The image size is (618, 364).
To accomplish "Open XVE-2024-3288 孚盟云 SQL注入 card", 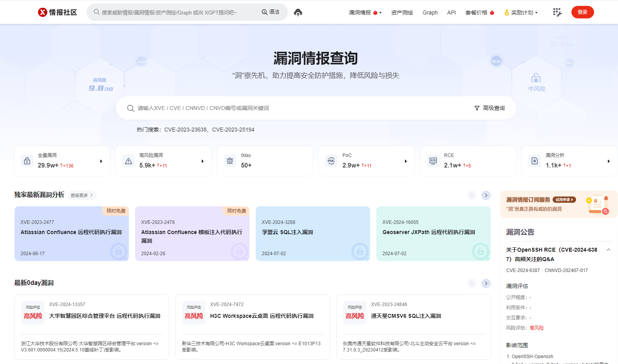I will (313, 234).
